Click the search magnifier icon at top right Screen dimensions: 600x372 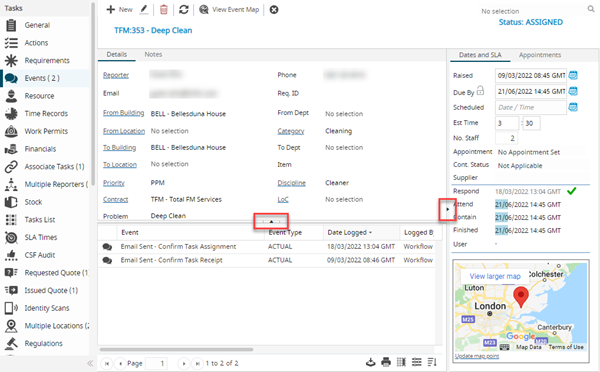591,9
